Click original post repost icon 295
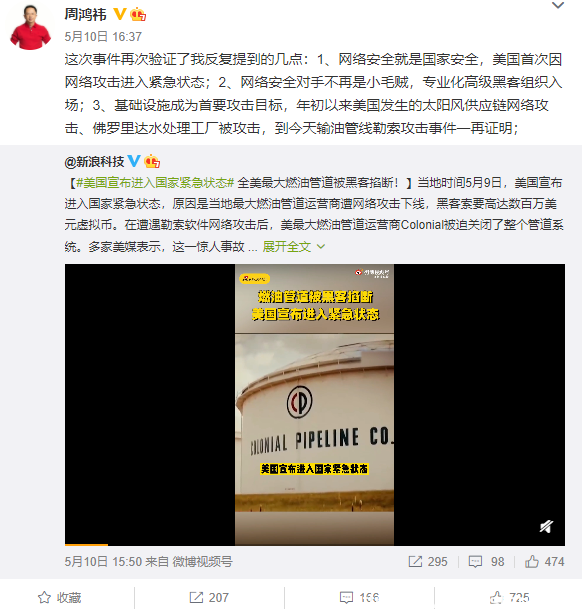 coord(428,562)
